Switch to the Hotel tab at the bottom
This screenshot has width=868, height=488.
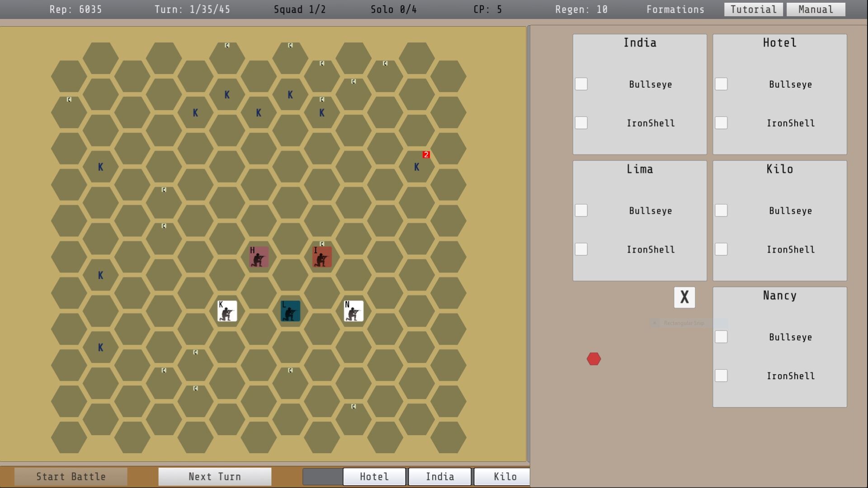point(374,476)
